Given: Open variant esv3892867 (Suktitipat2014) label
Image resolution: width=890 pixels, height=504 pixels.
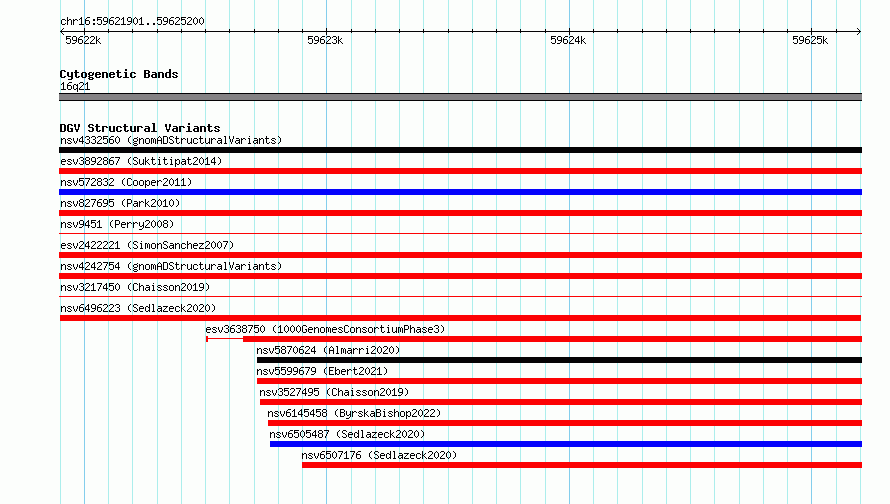Looking at the screenshot, I should [x=141, y=161].
